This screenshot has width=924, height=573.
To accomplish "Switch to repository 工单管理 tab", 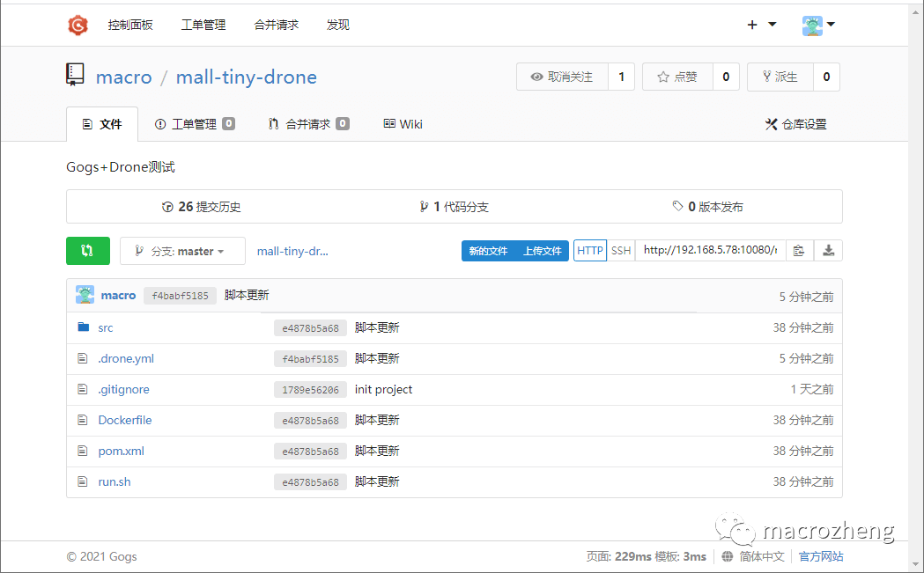I will 195,124.
